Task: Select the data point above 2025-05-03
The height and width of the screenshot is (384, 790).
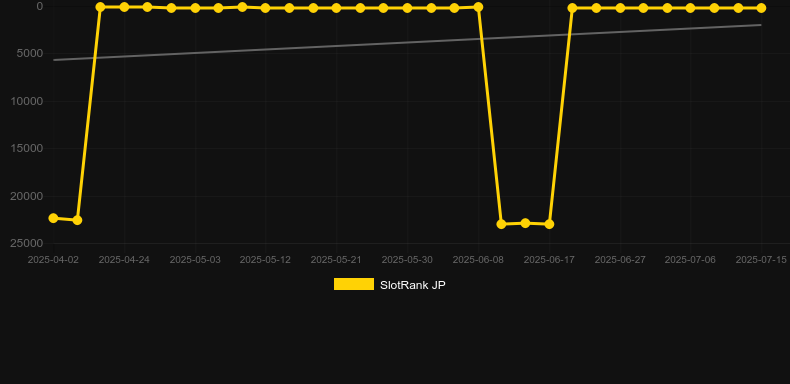Action: [195, 8]
